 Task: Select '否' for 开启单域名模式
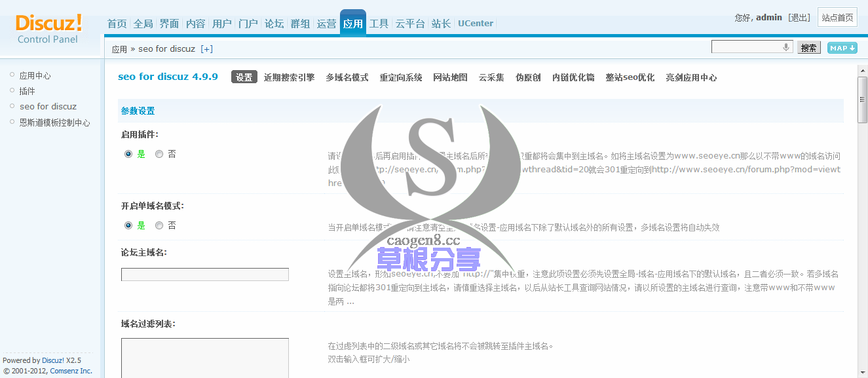(159, 225)
